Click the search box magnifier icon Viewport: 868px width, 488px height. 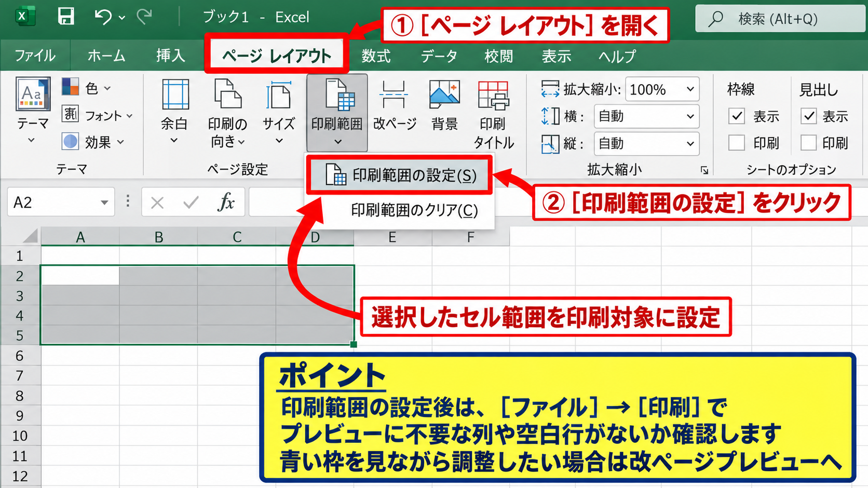(x=716, y=19)
